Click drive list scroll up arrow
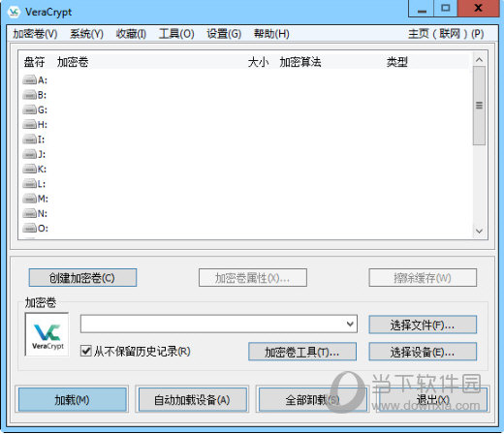 click(x=479, y=59)
